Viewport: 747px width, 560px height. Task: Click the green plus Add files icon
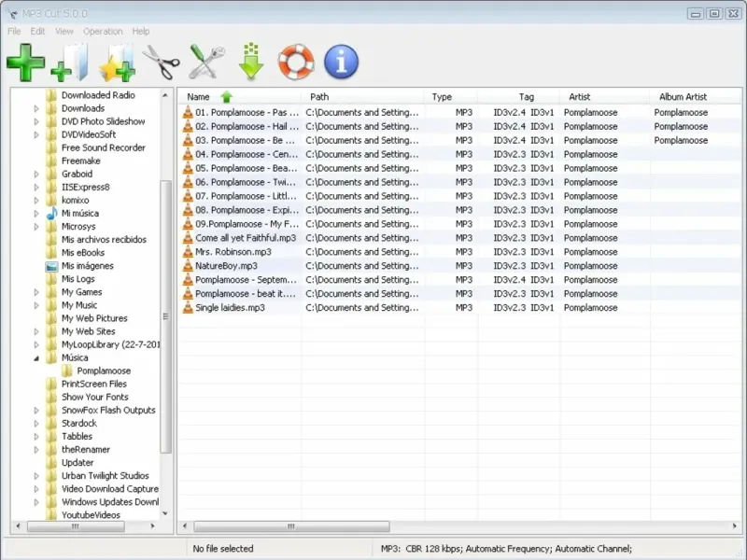[26, 62]
